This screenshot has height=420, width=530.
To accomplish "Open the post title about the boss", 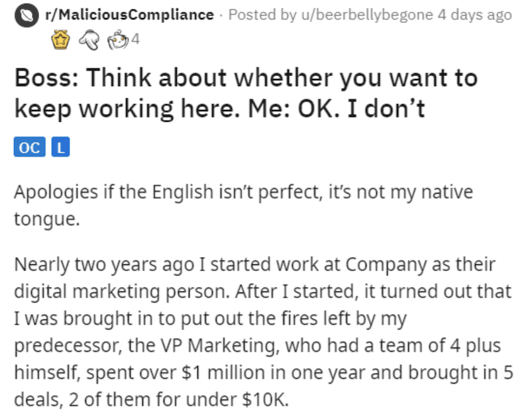I will tap(246, 93).
